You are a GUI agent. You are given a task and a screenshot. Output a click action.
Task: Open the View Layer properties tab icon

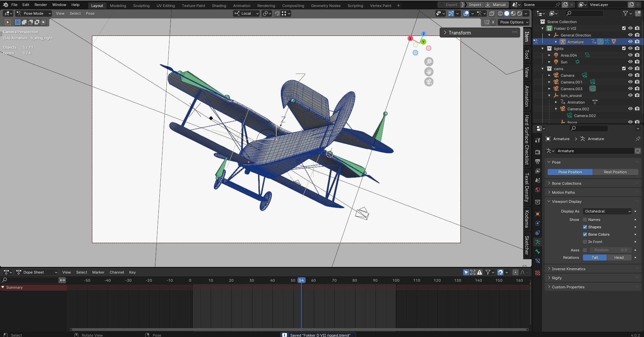click(x=538, y=171)
